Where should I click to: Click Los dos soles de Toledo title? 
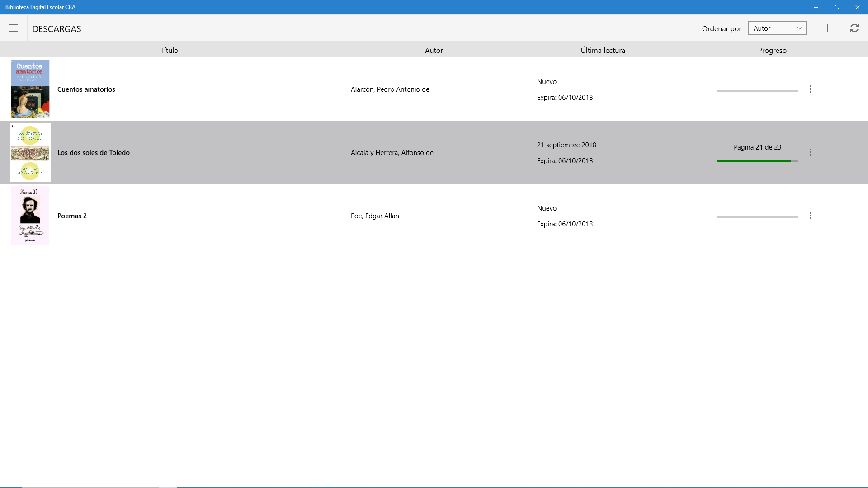(x=93, y=153)
